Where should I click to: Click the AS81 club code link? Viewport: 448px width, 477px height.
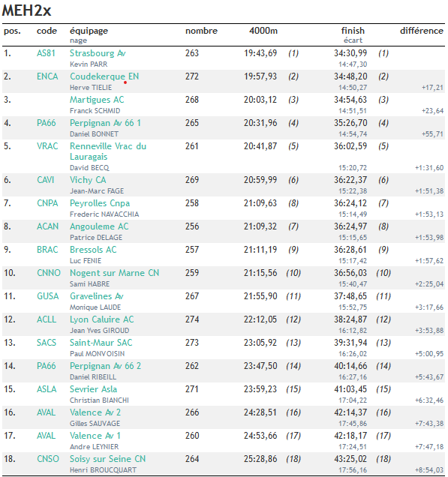(x=46, y=53)
